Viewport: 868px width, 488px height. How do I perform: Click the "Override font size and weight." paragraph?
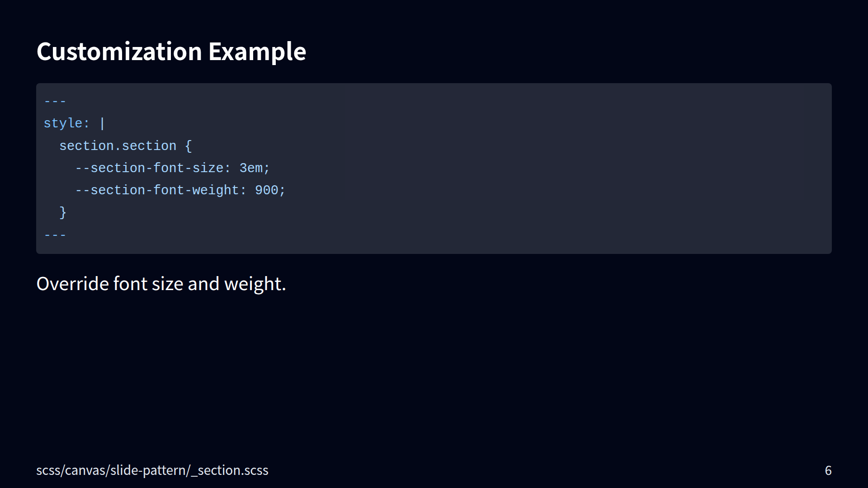point(161,284)
